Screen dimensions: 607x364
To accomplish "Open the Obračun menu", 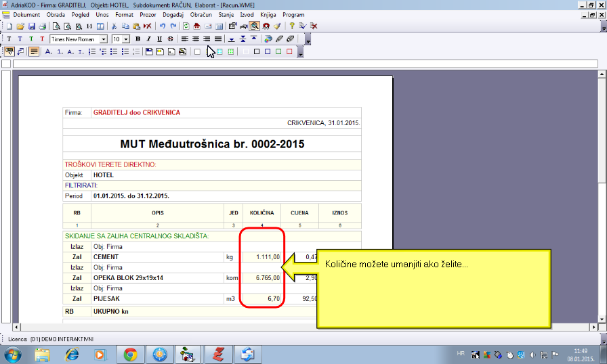I will 201,15.
